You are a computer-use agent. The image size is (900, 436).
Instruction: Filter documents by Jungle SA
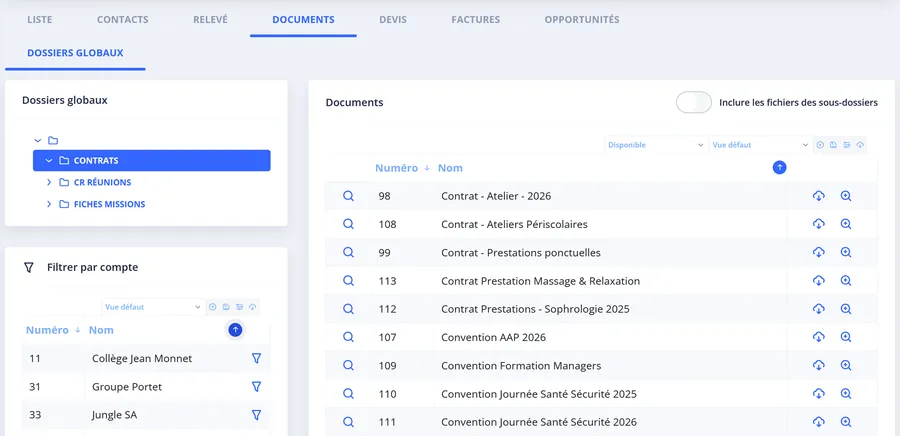257,415
